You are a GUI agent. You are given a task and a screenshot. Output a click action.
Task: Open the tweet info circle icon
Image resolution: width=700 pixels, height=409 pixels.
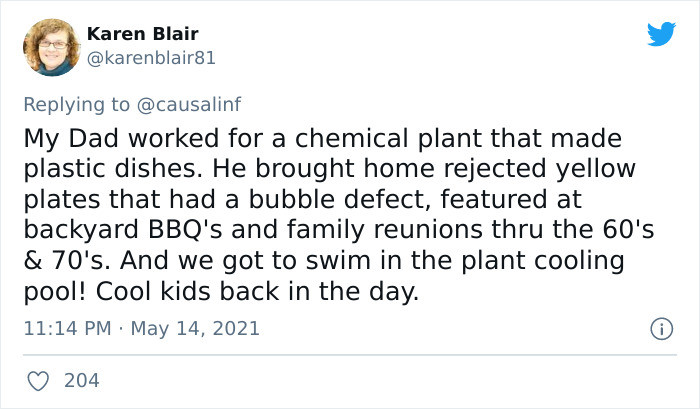pos(662,329)
